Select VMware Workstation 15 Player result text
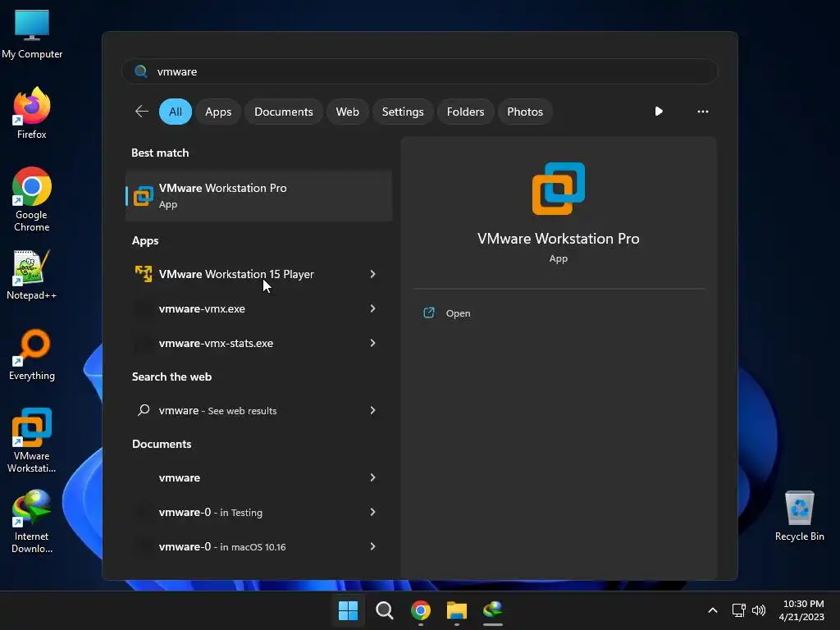The height and width of the screenshot is (630, 840). point(236,274)
